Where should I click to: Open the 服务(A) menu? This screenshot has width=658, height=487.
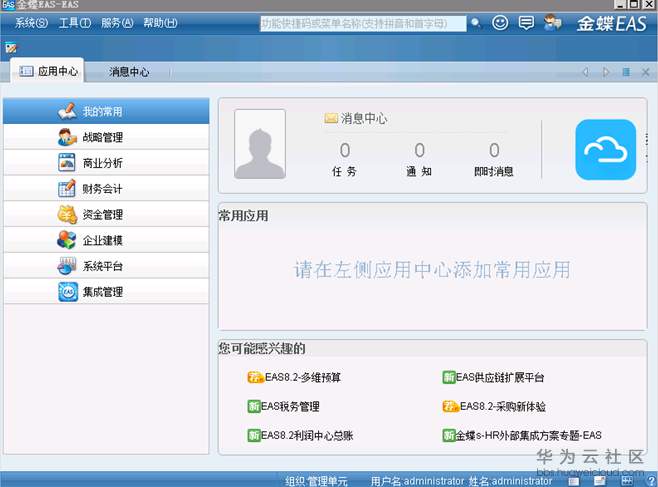point(117,23)
